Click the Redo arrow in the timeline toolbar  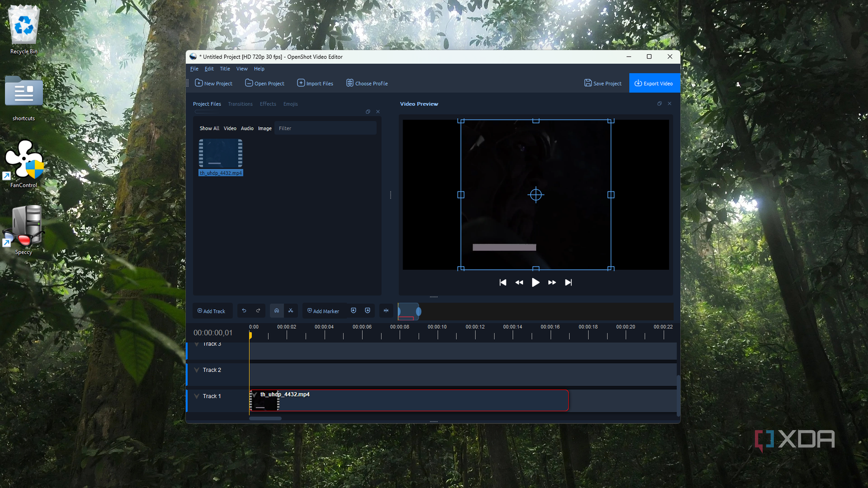[258, 311]
